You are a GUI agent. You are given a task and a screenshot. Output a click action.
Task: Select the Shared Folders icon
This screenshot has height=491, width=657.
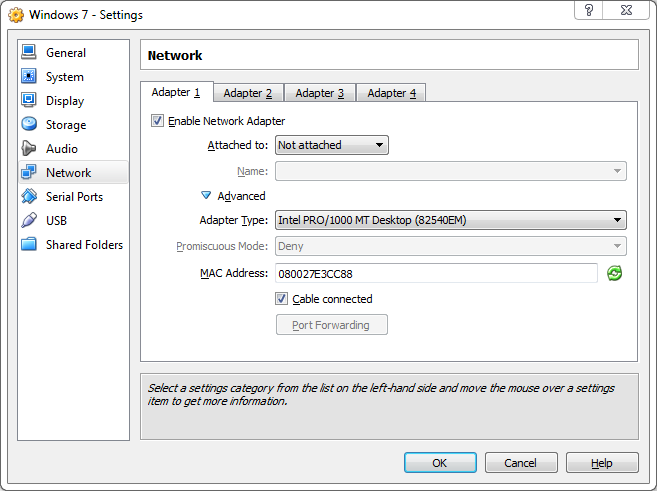29,245
